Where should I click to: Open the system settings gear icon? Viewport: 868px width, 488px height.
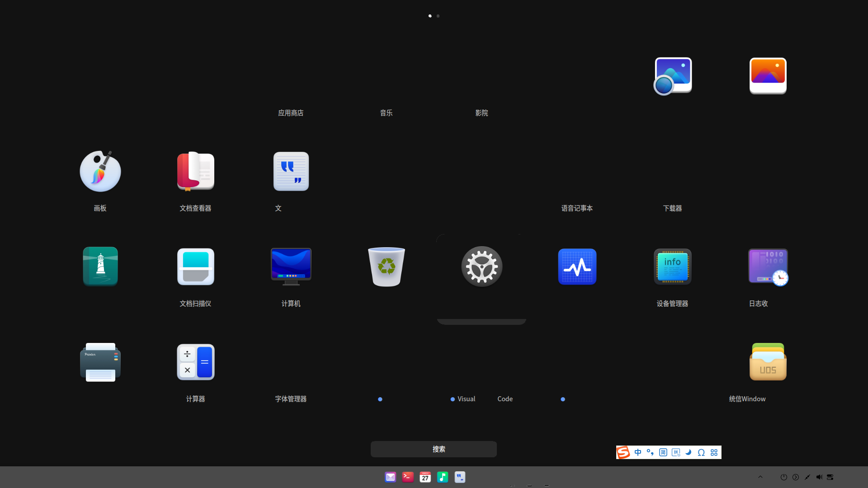(x=481, y=267)
